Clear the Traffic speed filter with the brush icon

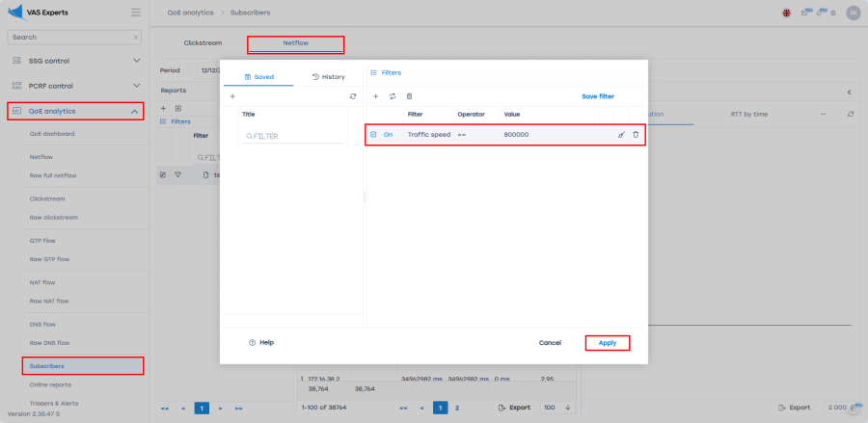point(621,135)
